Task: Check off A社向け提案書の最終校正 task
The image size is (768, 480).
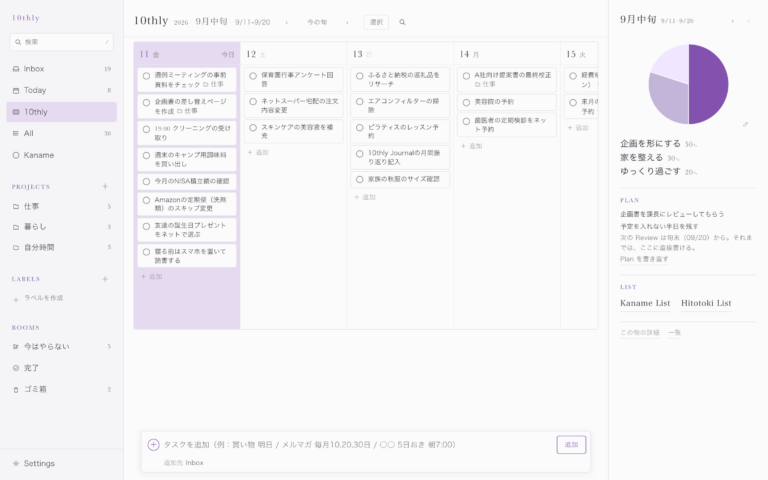Action: click(466, 76)
